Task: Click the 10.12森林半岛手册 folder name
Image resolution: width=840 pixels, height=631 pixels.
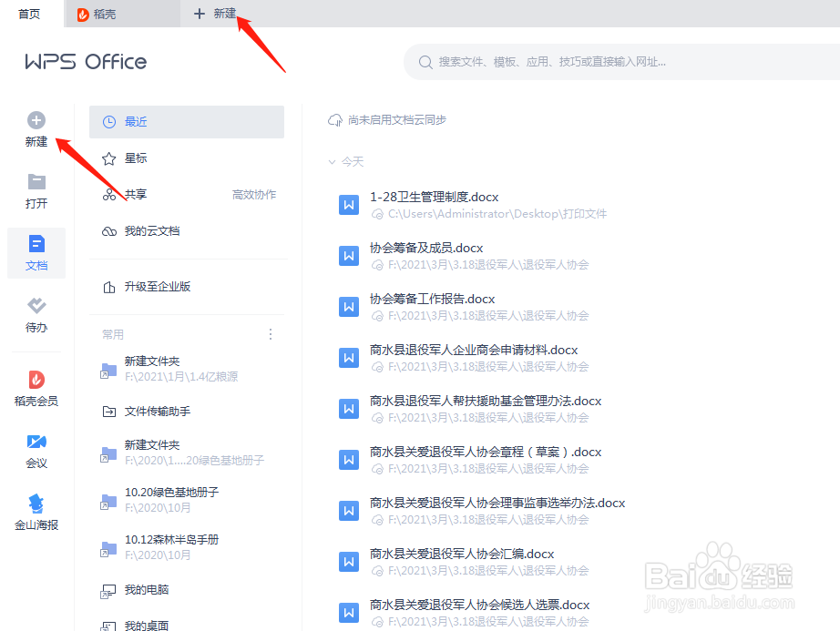Action: pyautogui.click(x=171, y=539)
